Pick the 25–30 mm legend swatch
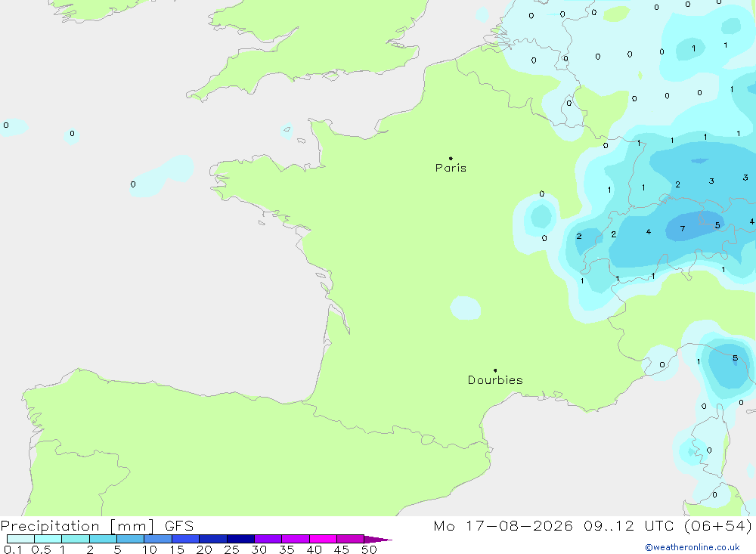The height and width of the screenshot is (554, 756). click(x=240, y=539)
